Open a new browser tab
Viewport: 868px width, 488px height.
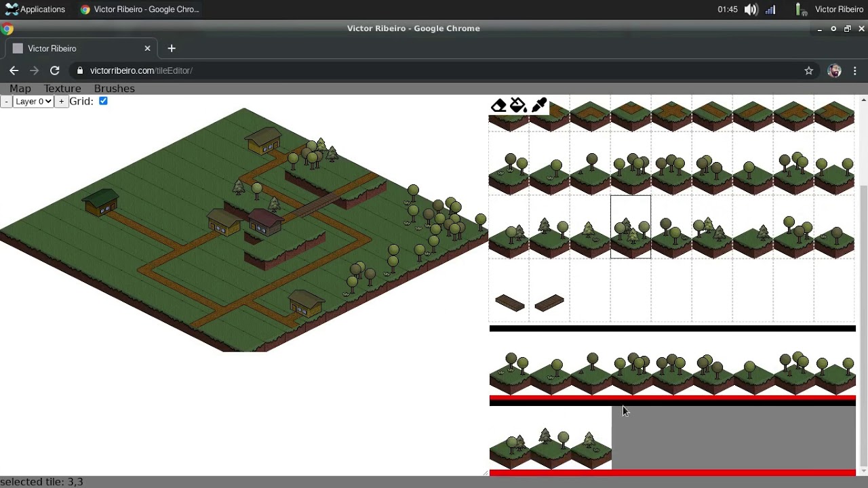point(172,48)
